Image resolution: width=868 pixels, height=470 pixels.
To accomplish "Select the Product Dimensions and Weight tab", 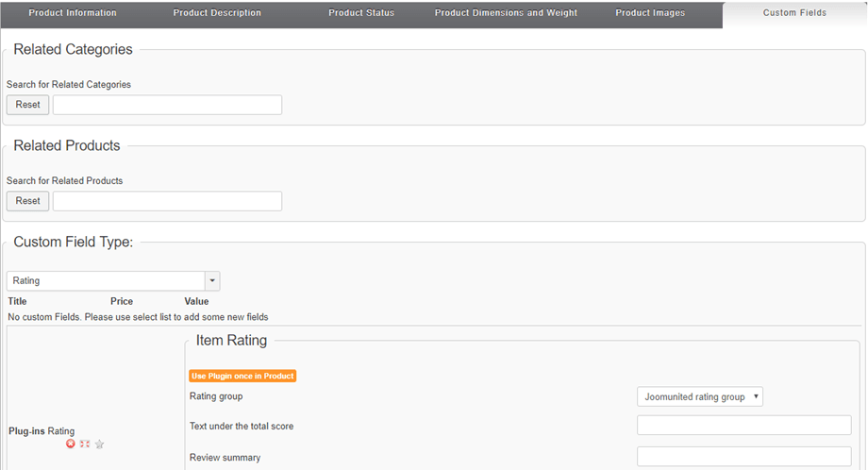I will tap(506, 13).
